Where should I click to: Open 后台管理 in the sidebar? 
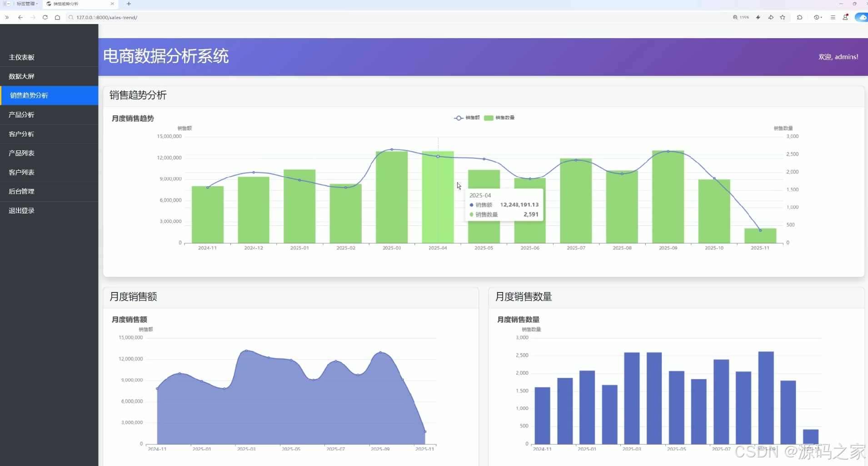click(x=49, y=191)
